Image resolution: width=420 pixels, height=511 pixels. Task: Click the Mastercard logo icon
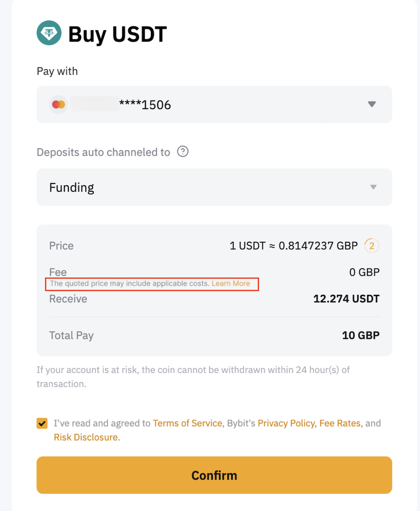[x=59, y=104]
